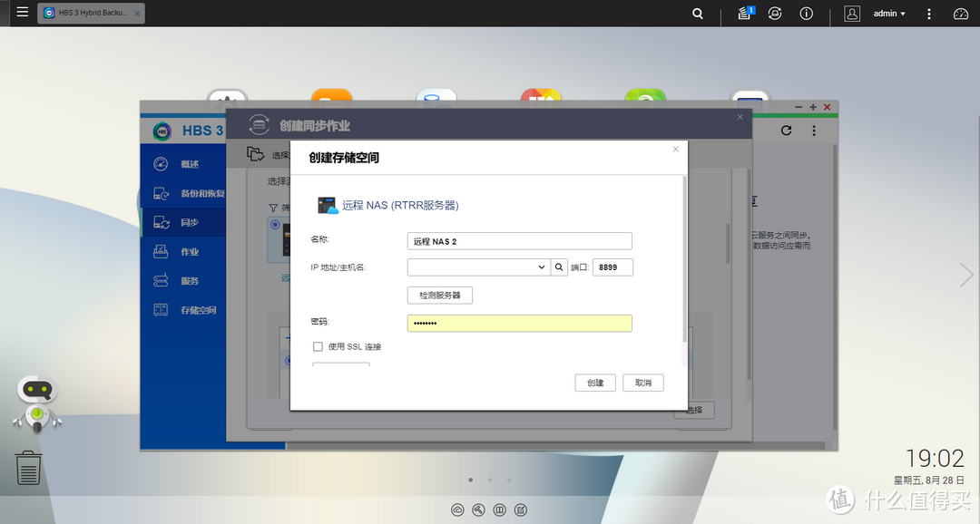This screenshot has height=524, width=980.
Task: Open the dashboard gauge icon
Action: pos(961,13)
